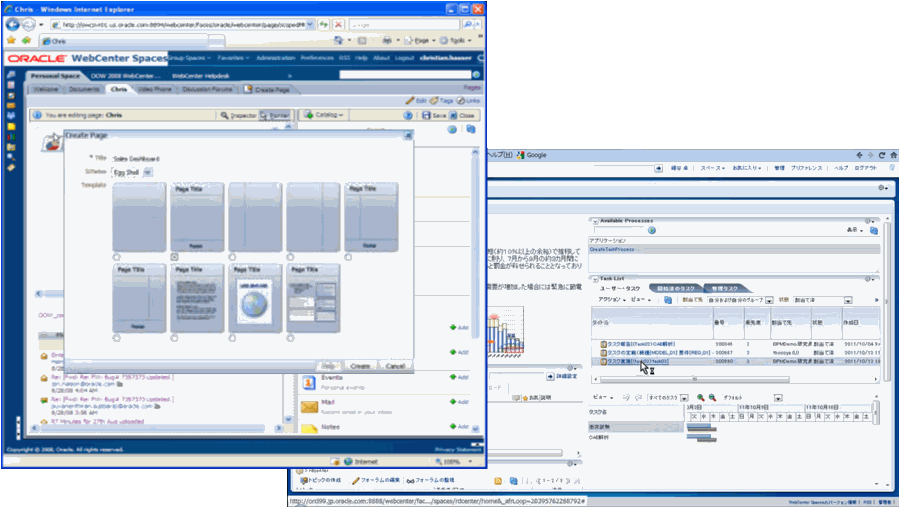Viewport: 900px width, 508px height.
Task: Select the text-filled page template radio button
Action: [x=175, y=338]
